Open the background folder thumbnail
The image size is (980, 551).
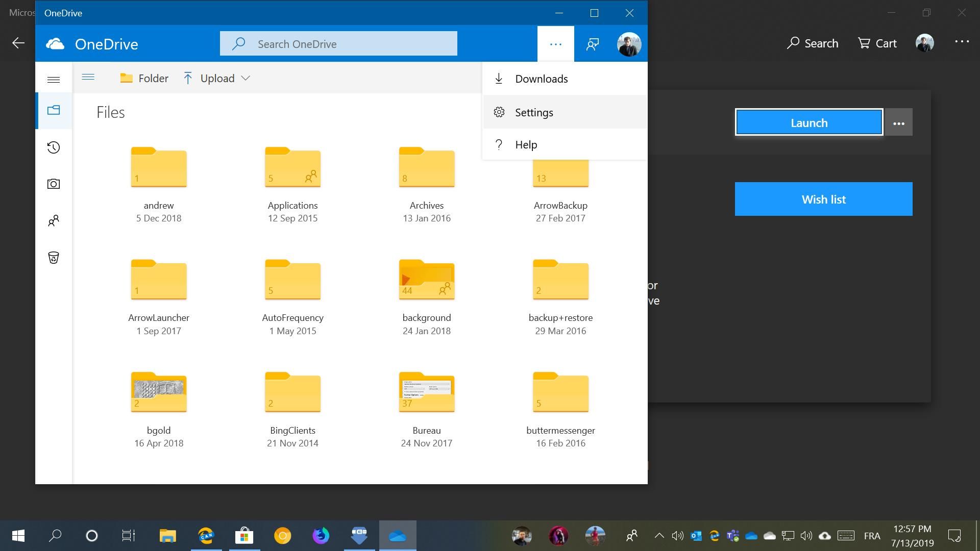pyautogui.click(x=427, y=280)
